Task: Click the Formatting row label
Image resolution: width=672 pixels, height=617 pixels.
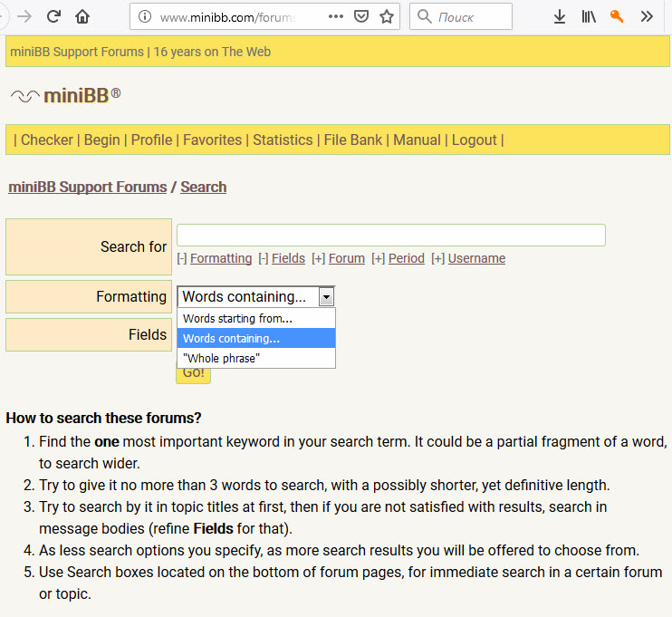Action: (x=131, y=296)
